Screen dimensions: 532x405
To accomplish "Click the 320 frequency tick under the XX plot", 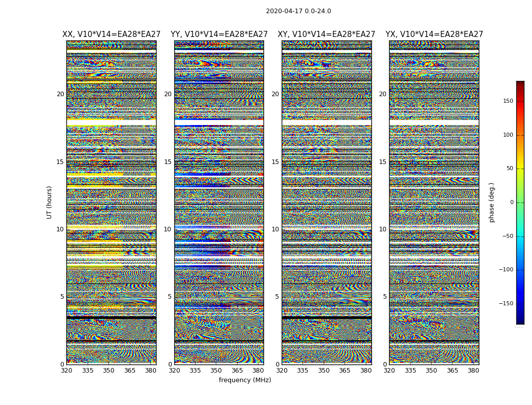I will click(x=66, y=371).
